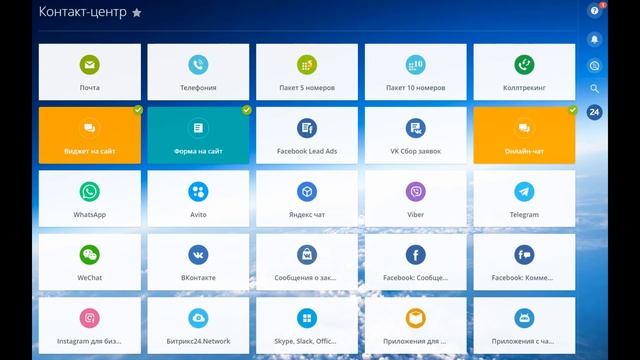The width and height of the screenshot is (640, 360).
Task: Open Facebook: Сообще... messages tile
Action: click(416, 262)
